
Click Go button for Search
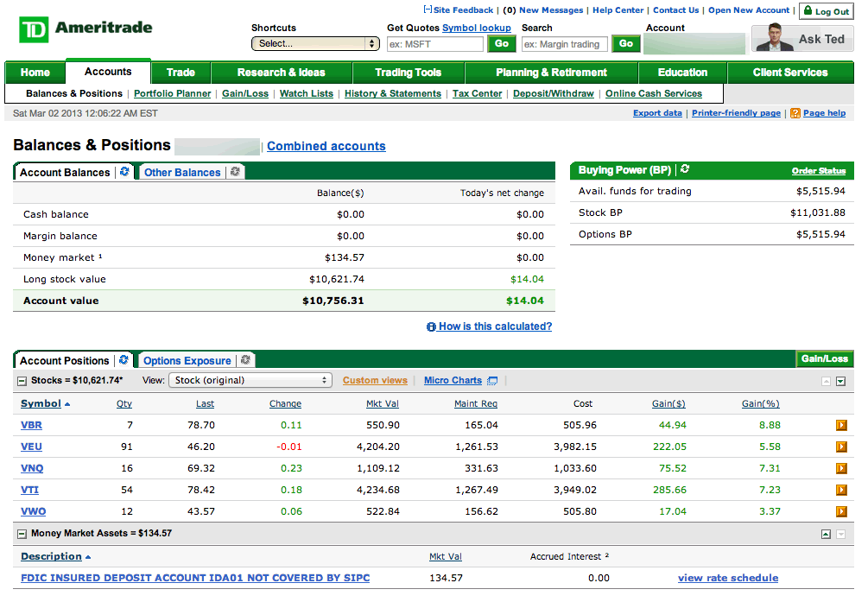[x=626, y=44]
